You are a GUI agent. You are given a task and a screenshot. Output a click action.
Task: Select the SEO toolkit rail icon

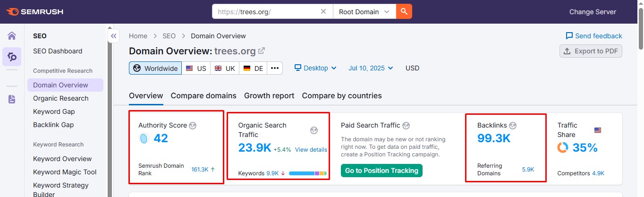(x=12, y=57)
